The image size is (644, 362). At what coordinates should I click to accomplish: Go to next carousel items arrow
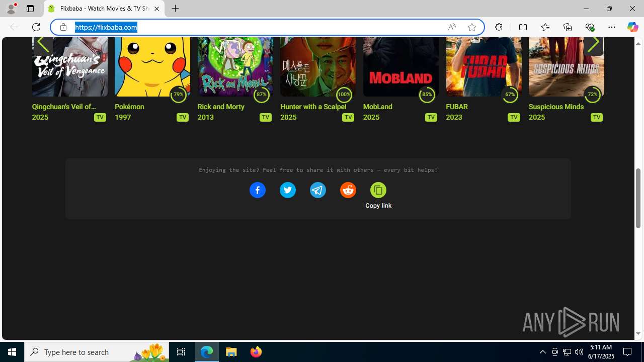593,43
